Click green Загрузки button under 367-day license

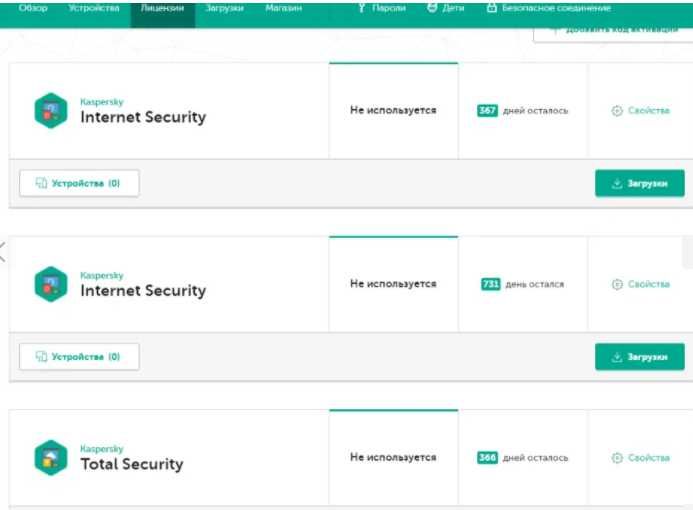(x=640, y=183)
